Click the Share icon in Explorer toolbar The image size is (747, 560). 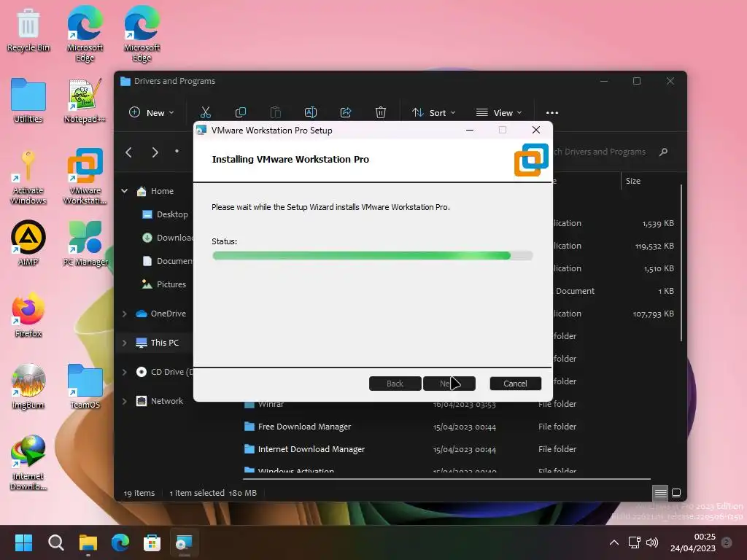pos(346,112)
